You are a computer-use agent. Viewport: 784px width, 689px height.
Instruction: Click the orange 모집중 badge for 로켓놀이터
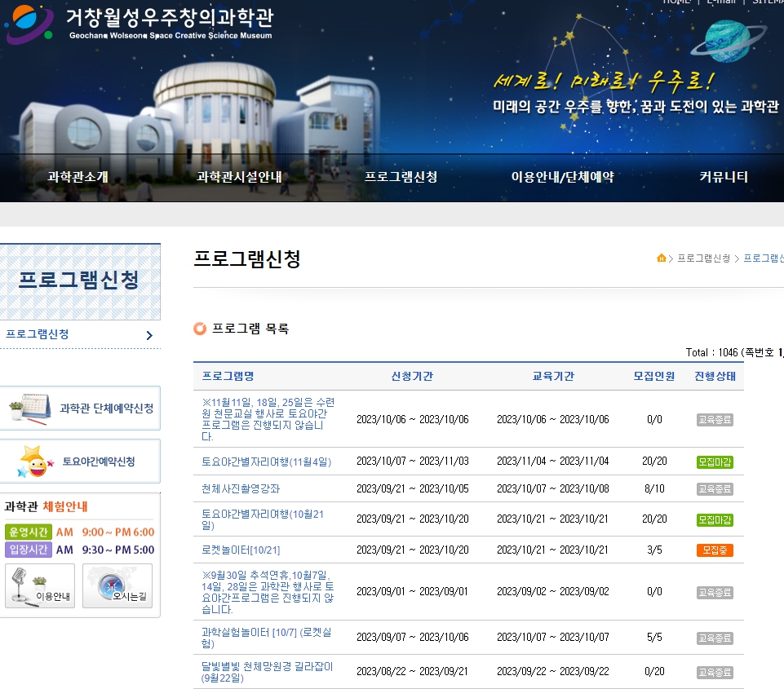click(x=715, y=550)
